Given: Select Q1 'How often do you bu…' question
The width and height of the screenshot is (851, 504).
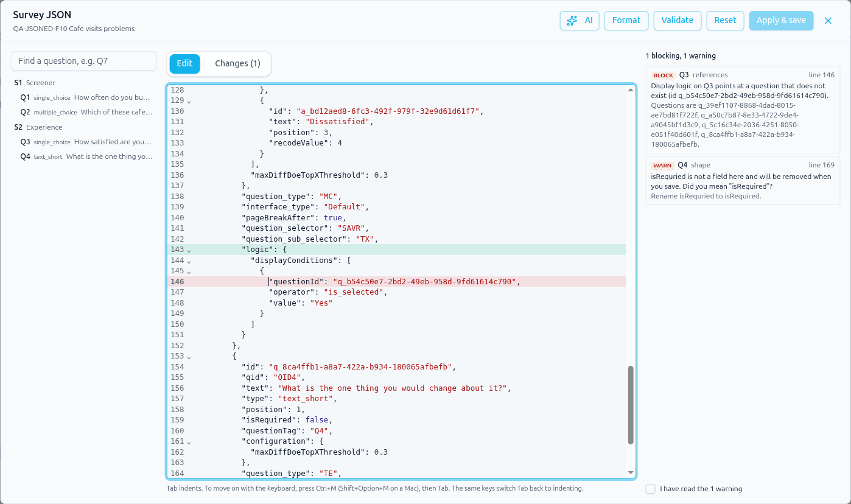Looking at the screenshot, I should 86,97.
